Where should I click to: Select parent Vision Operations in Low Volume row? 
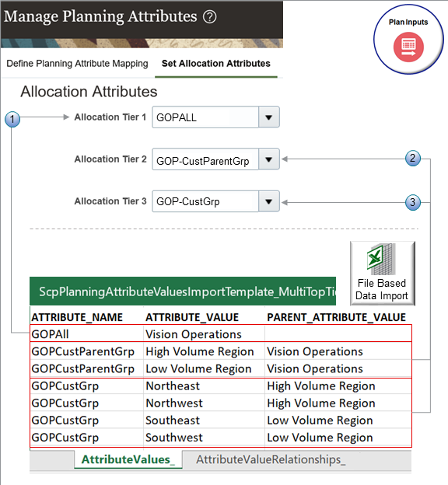click(x=338, y=368)
